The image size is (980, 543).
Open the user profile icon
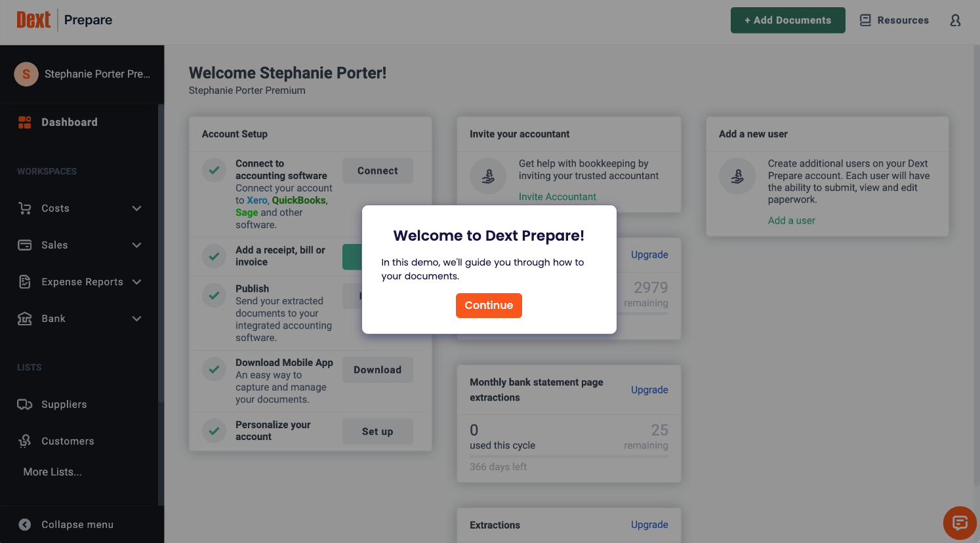click(x=955, y=20)
